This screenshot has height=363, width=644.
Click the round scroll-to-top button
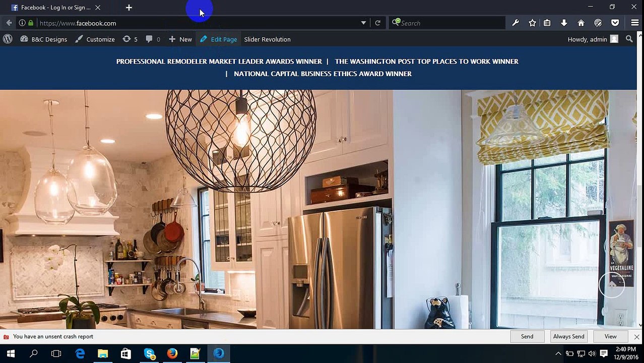pyautogui.click(x=612, y=284)
